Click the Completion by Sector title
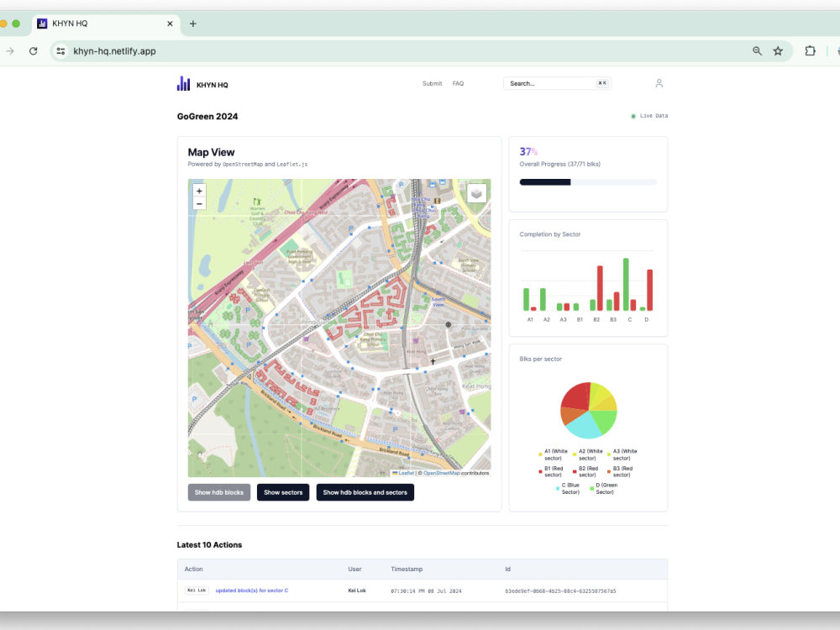Image resolution: width=840 pixels, height=630 pixels. pos(549,234)
